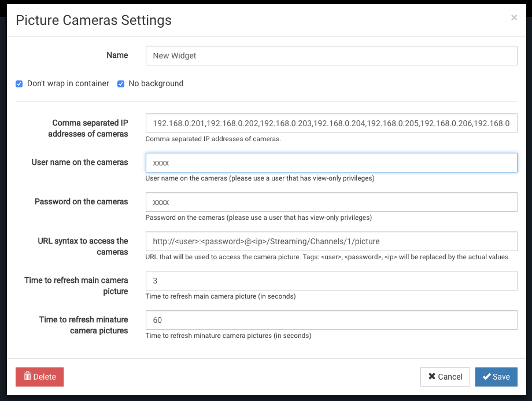532x401 pixels.
Task: Click the "Password on the cameras" bold label
Action: pos(82,201)
